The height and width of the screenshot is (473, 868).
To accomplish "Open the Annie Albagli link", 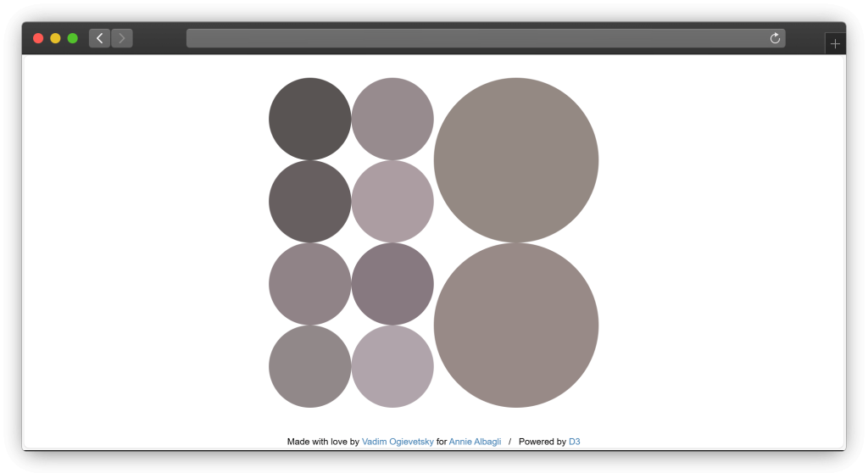I will pyautogui.click(x=475, y=442).
